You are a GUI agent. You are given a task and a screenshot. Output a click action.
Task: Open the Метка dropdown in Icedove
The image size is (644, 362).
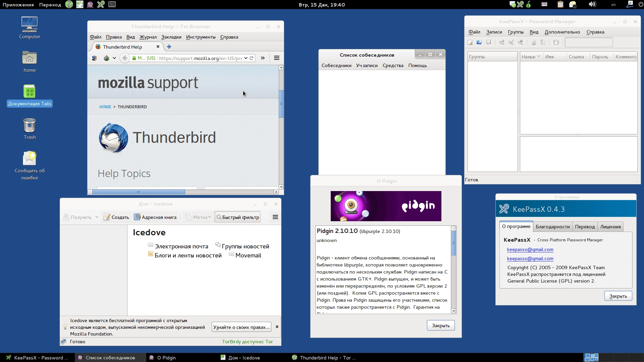pyautogui.click(x=198, y=217)
